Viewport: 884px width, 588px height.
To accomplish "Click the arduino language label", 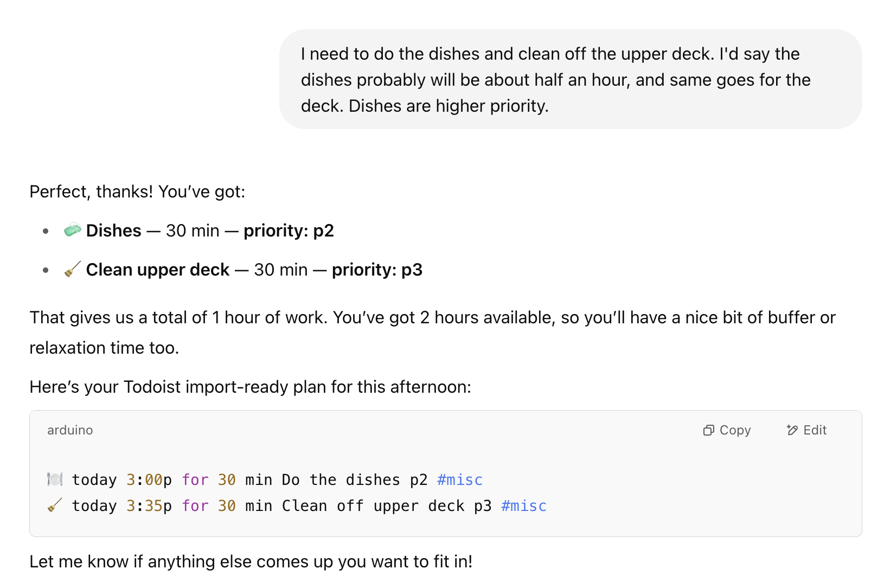I will tap(70, 430).
